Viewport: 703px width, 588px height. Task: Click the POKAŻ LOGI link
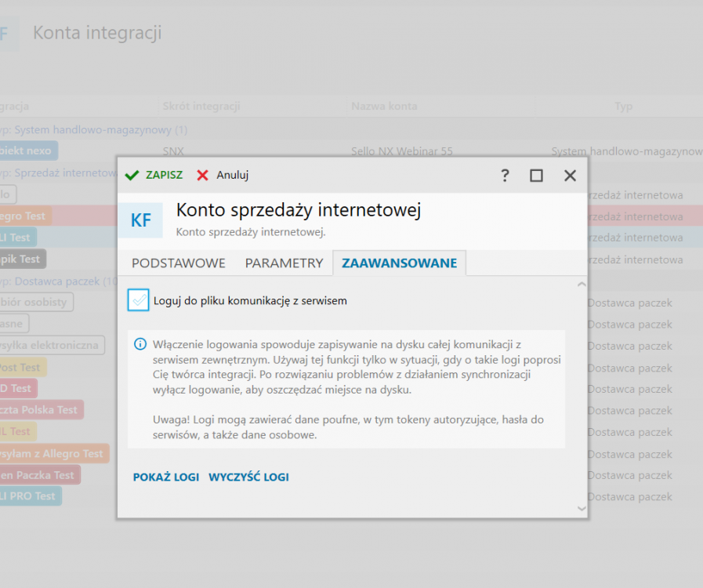point(166,477)
